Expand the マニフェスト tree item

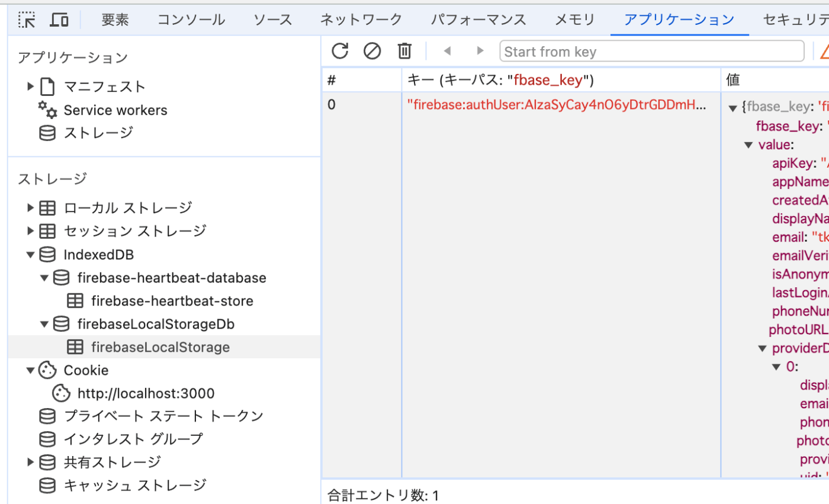pyautogui.click(x=31, y=86)
